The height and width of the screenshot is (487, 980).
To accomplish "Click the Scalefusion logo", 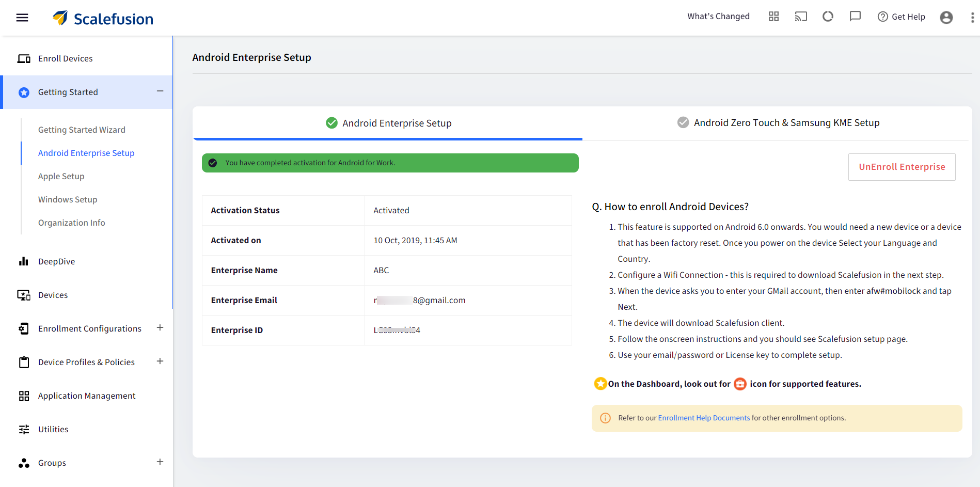I will tap(103, 18).
